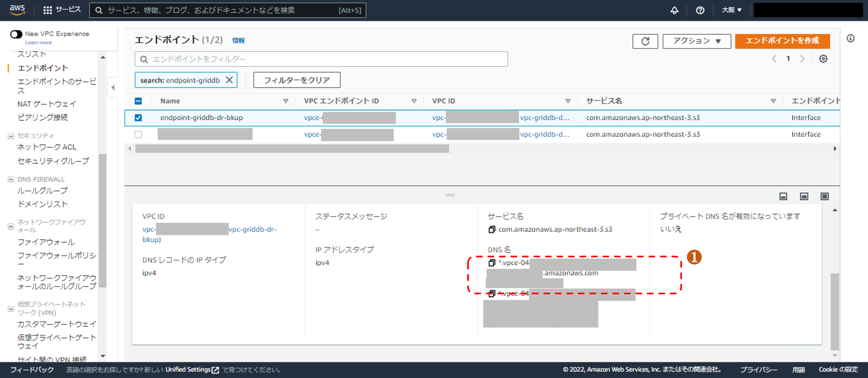The width and height of the screenshot is (868, 378).
Task: Open Domain Lists in the sidebar
Action: (42, 204)
